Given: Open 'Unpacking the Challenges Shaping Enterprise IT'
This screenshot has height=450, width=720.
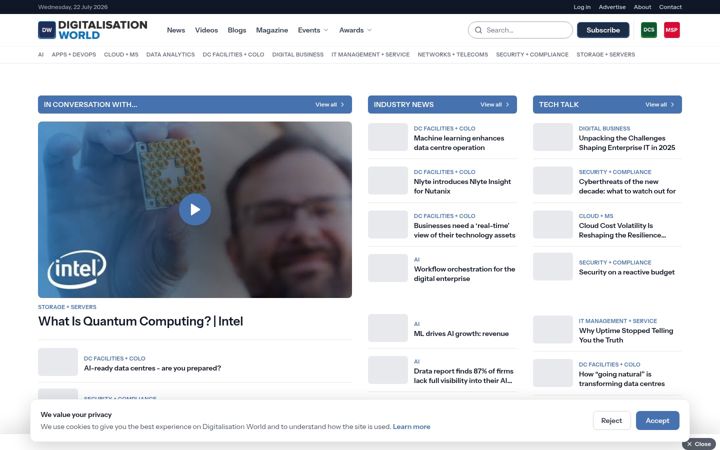Looking at the screenshot, I should tap(627, 143).
